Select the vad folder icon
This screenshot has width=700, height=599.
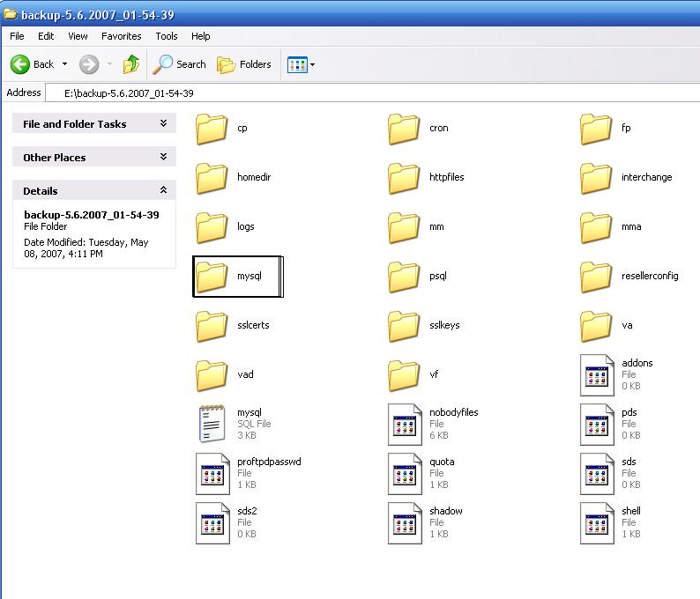(212, 375)
